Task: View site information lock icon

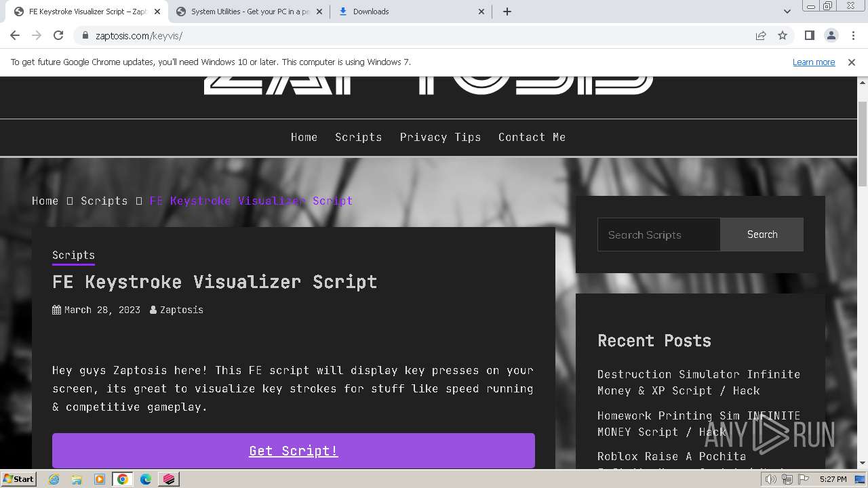Action: [x=85, y=35]
